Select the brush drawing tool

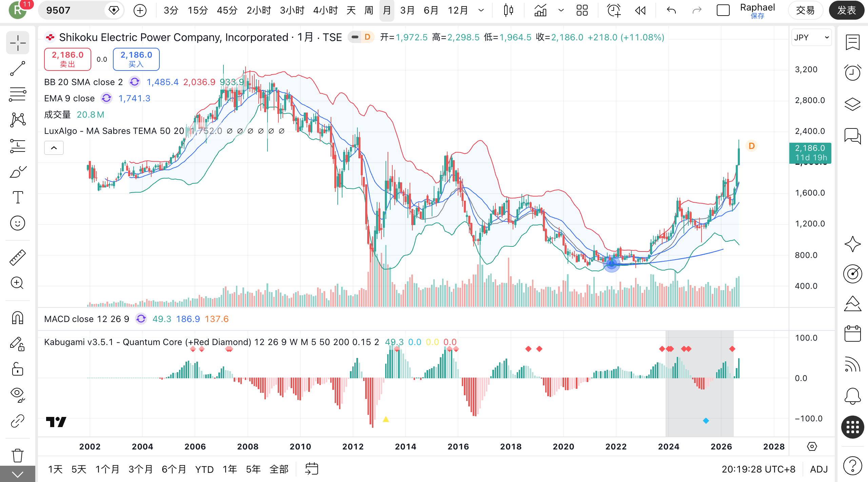coord(18,172)
